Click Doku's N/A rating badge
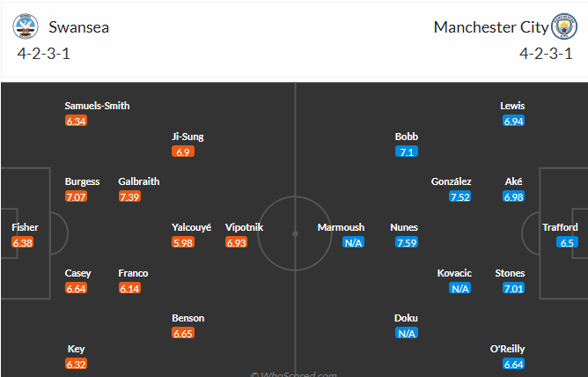 click(408, 333)
